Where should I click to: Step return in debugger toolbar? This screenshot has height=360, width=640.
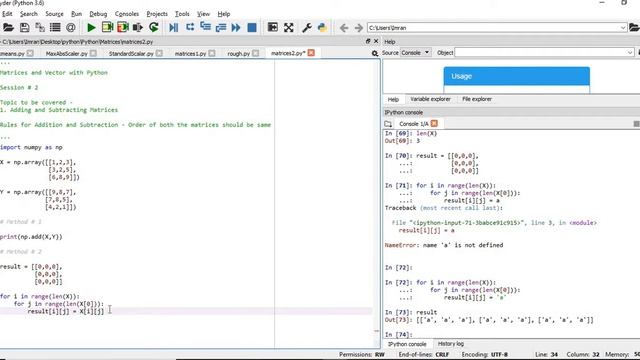221,27
